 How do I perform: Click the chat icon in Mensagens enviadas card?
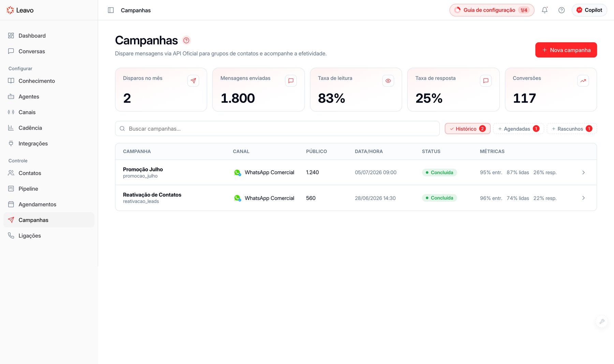click(291, 81)
